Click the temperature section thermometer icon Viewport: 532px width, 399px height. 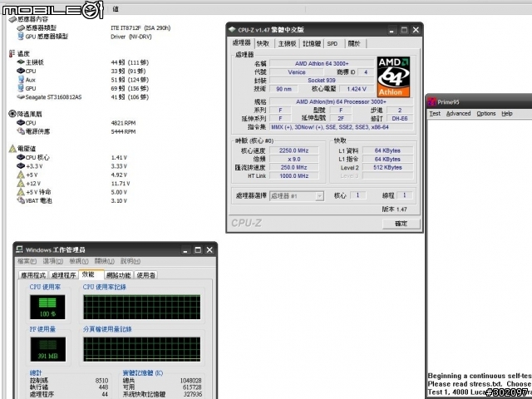tap(12, 53)
